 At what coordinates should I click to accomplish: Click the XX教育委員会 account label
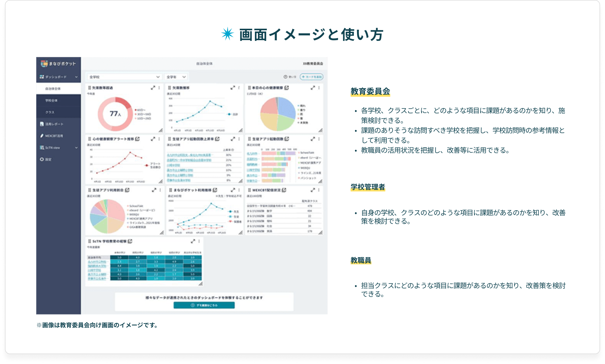313,64
